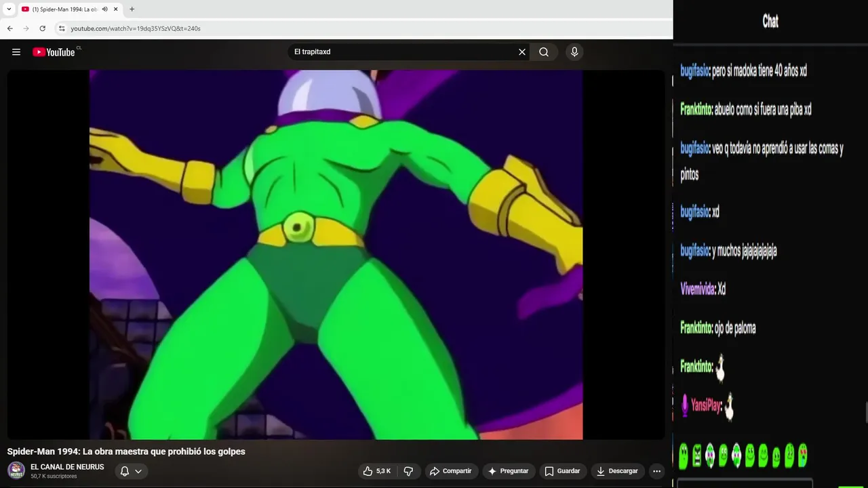Like the video with 5,3 K thumbs up
The image size is (868, 488).
click(376, 471)
